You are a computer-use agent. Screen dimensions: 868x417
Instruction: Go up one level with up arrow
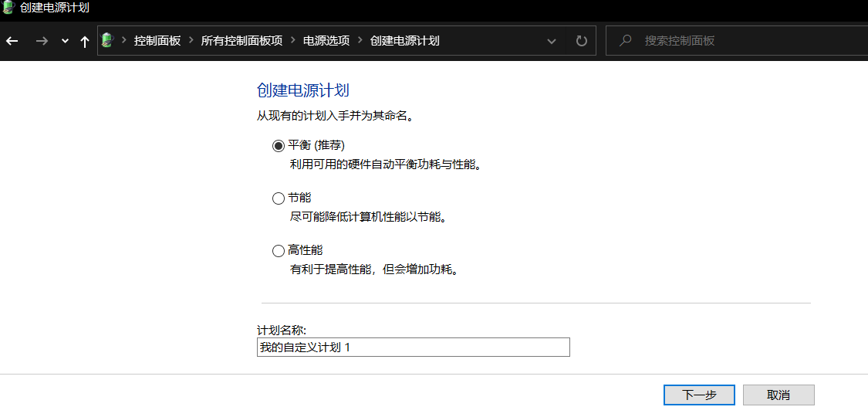[x=85, y=41]
